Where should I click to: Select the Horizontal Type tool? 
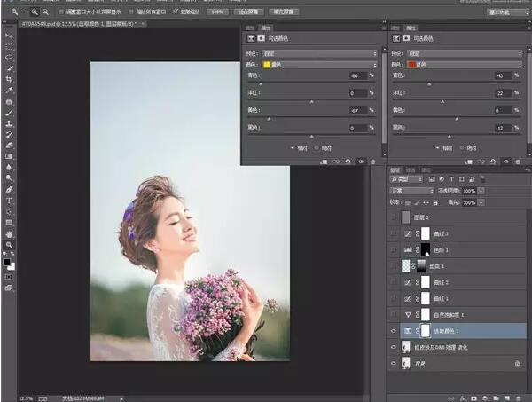pyautogui.click(x=9, y=201)
